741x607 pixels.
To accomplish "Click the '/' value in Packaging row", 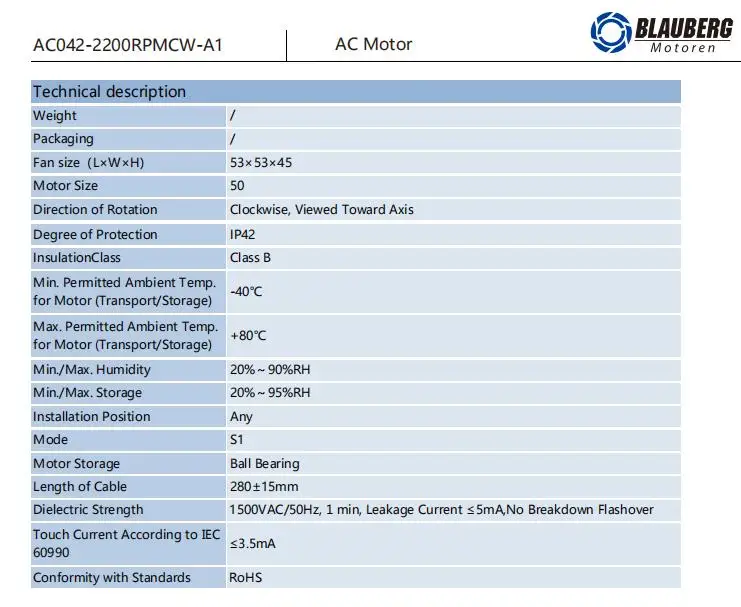I will pos(233,139).
